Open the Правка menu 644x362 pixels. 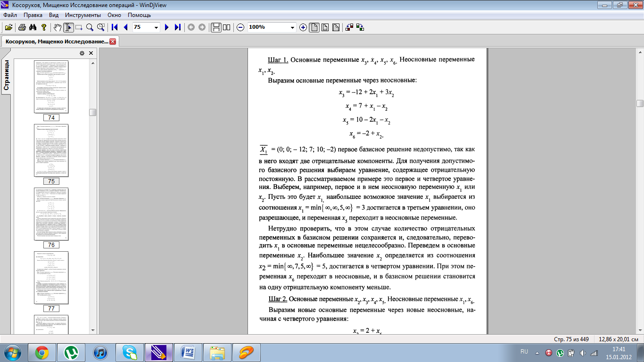click(x=33, y=15)
